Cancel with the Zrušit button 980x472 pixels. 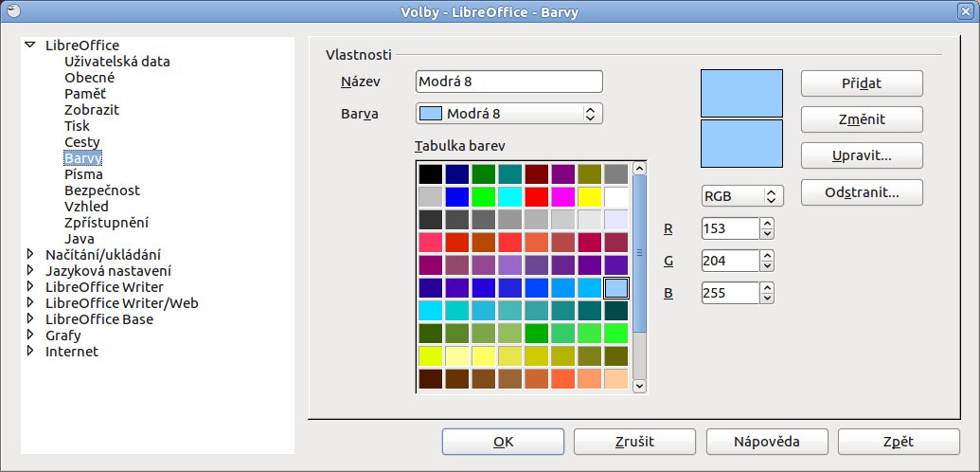tap(635, 442)
